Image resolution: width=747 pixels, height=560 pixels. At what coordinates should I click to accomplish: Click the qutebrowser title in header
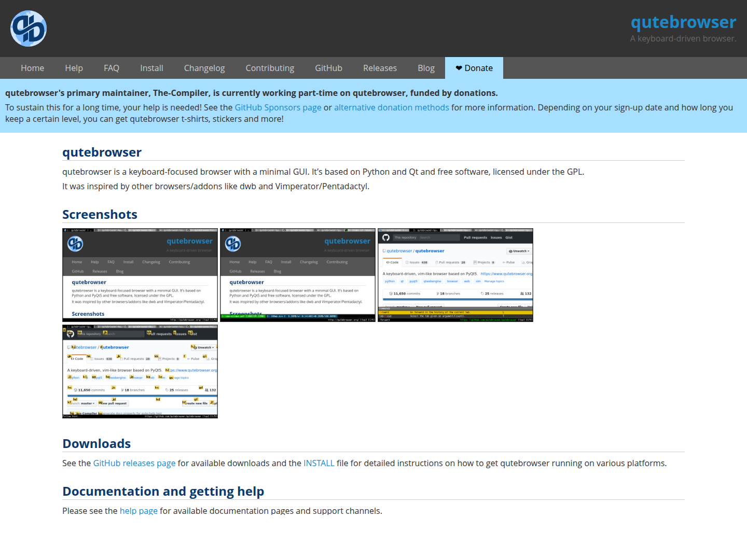pos(683,22)
